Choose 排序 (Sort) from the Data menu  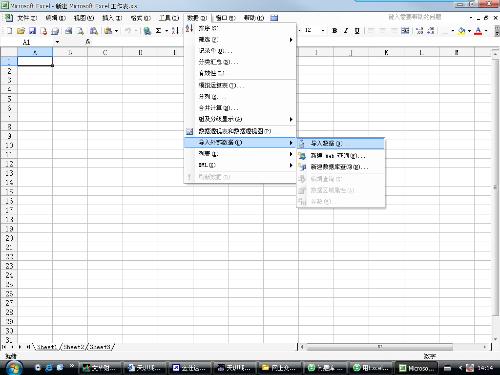coord(240,28)
